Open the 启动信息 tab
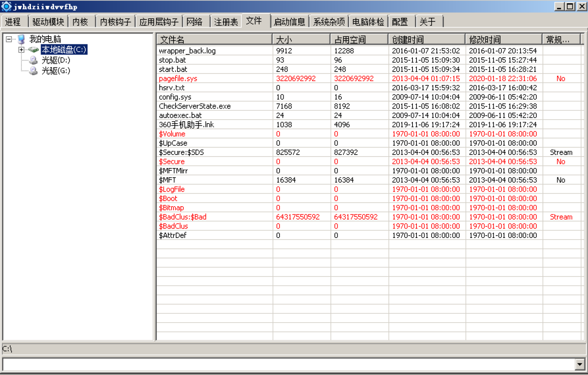Viewport: 588px width, 375px height. coord(289,22)
